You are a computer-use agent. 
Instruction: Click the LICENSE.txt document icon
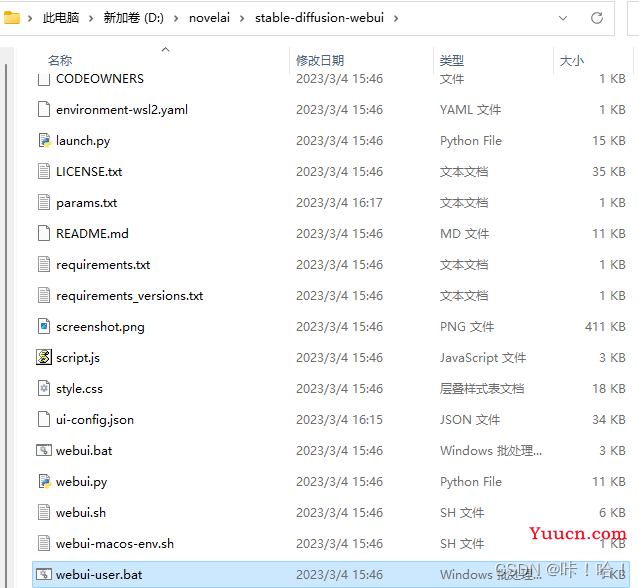(x=44, y=172)
